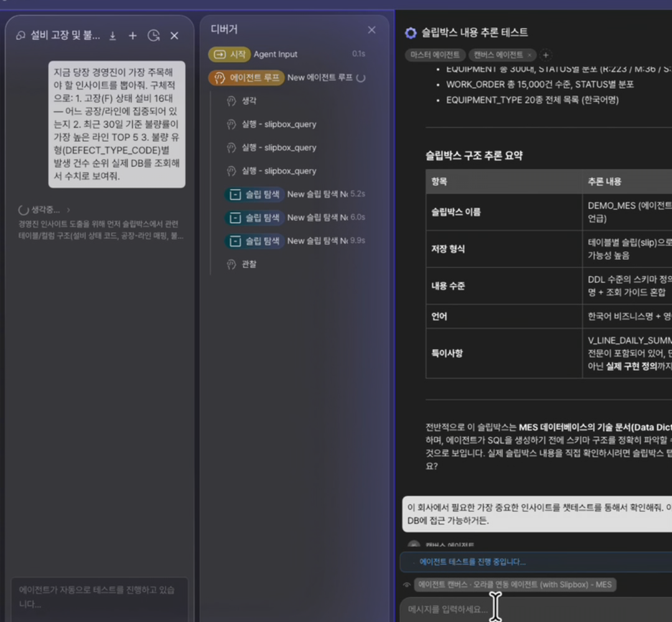Remove 캔버스 에이전트 tab with its x
Screen dimensions: 672x622
click(530, 55)
